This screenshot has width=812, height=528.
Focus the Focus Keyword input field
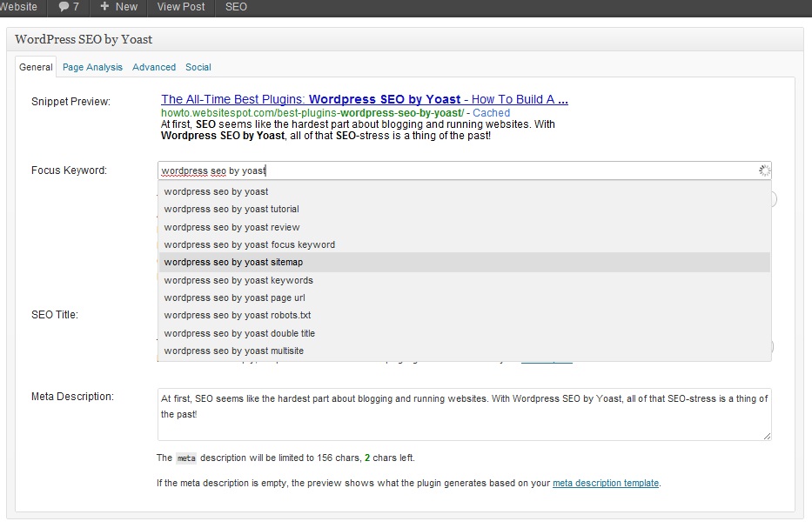point(464,170)
